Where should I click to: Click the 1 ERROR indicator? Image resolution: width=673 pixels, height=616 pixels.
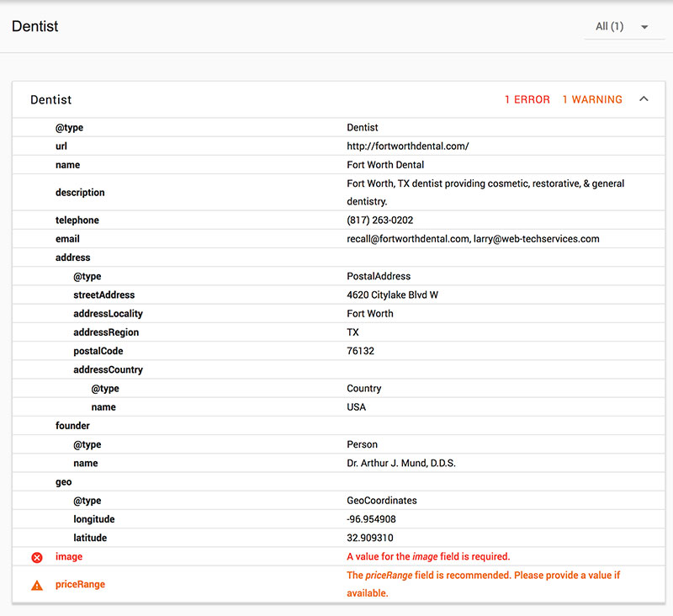[527, 99]
